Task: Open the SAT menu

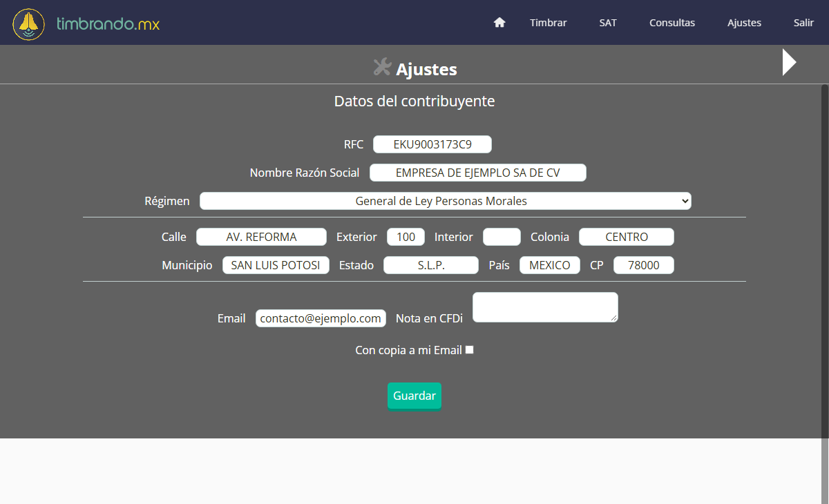Action: (x=608, y=23)
